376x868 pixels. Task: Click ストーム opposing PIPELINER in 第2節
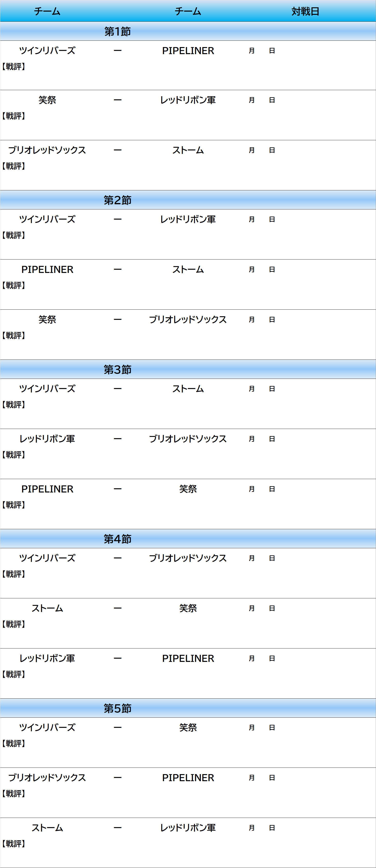[x=188, y=270]
